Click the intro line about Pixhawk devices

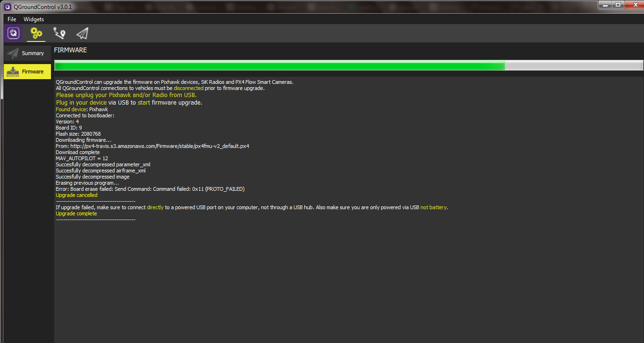[175, 82]
